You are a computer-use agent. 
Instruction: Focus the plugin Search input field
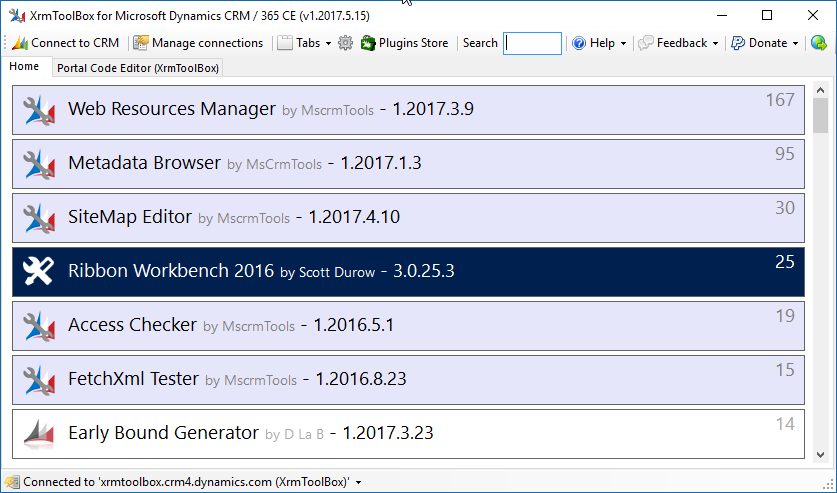point(532,43)
